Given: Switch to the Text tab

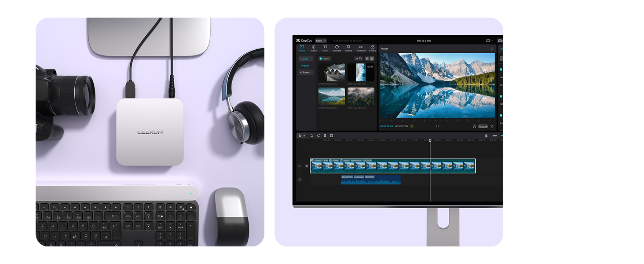Looking at the screenshot, I should tap(325, 48).
